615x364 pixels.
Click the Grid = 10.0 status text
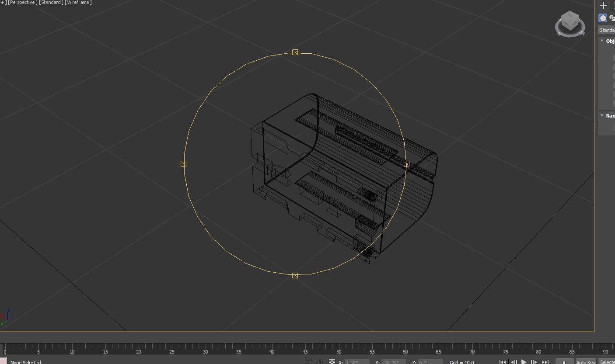coord(461,362)
